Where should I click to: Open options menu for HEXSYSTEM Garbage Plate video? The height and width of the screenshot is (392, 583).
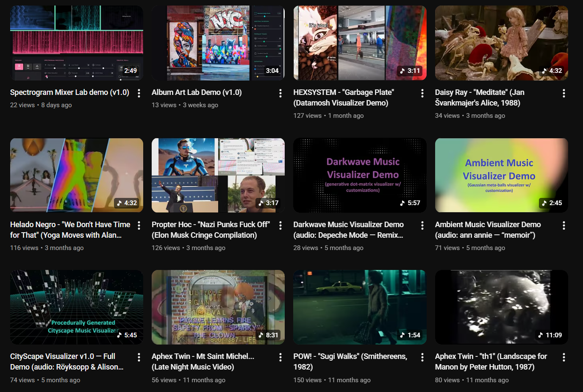[422, 93]
